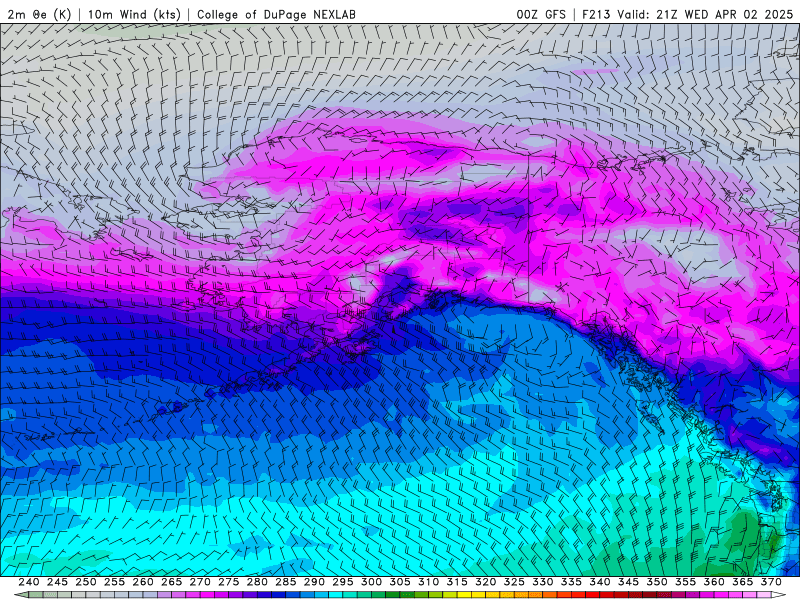Click the 260 value on the color scale
The image size is (800, 600).
(x=143, y=582)
